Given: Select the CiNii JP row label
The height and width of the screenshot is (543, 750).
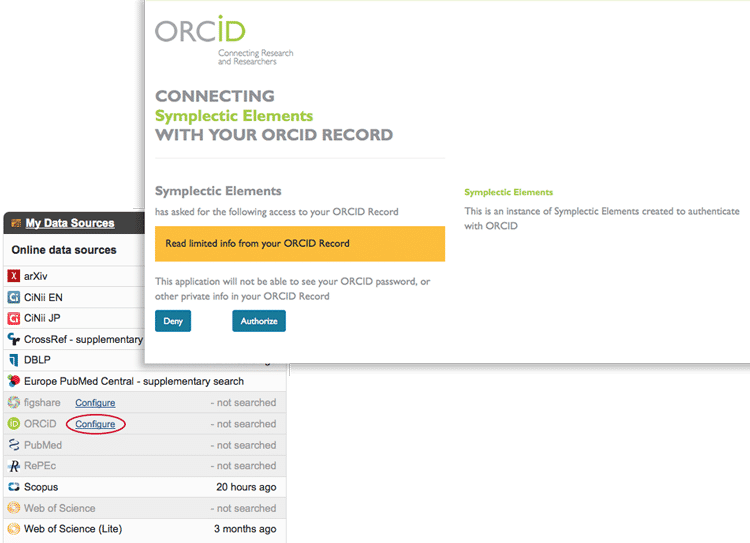Looking at the screenshot, I should point(42,318).
